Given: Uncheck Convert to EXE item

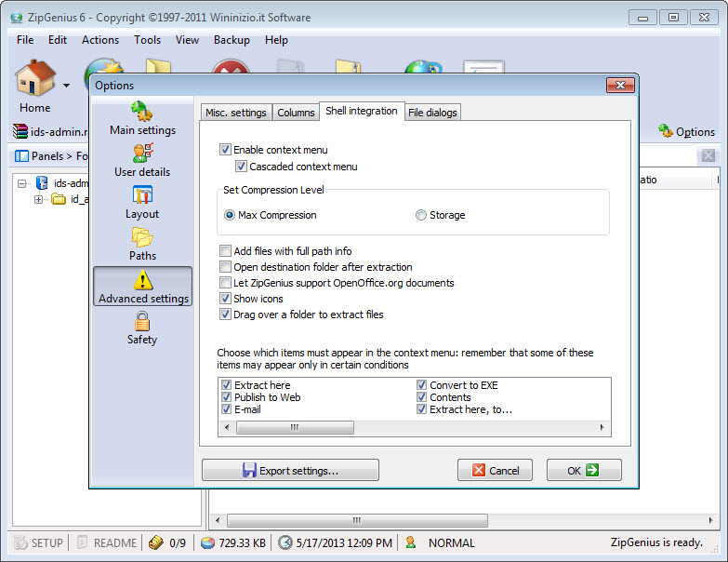Looking at the screenshot, I should tap(421, 385).
